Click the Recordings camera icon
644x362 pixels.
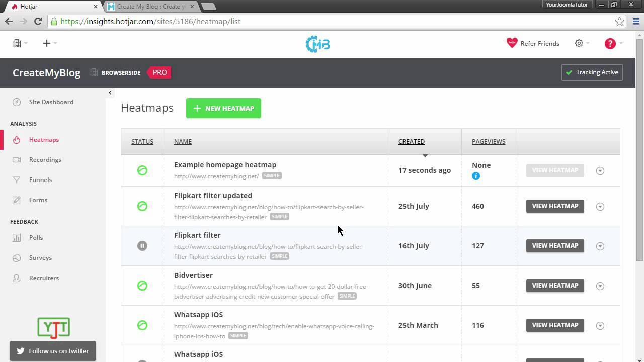click(17, 159)
